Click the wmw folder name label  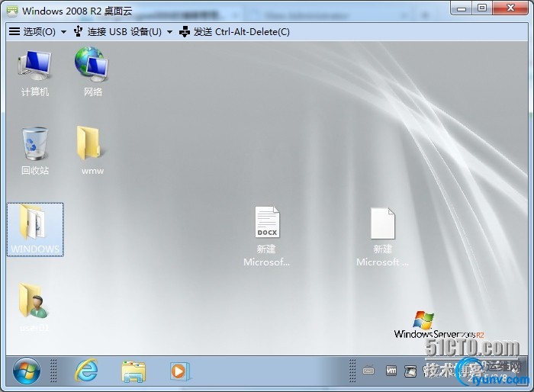click(92, 171)
